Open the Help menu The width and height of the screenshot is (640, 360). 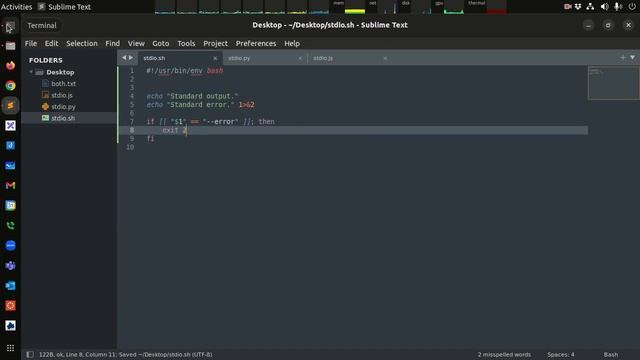[292, 43]
